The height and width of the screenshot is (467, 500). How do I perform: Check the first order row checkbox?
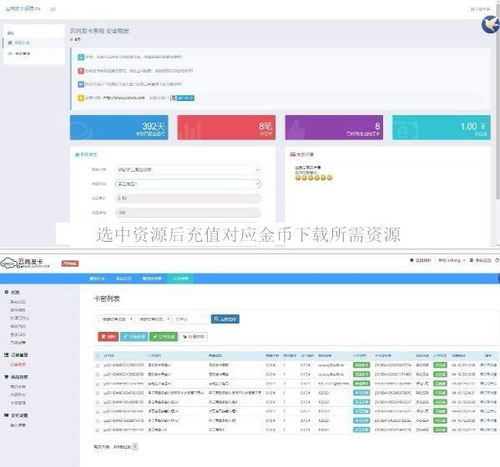98,365
